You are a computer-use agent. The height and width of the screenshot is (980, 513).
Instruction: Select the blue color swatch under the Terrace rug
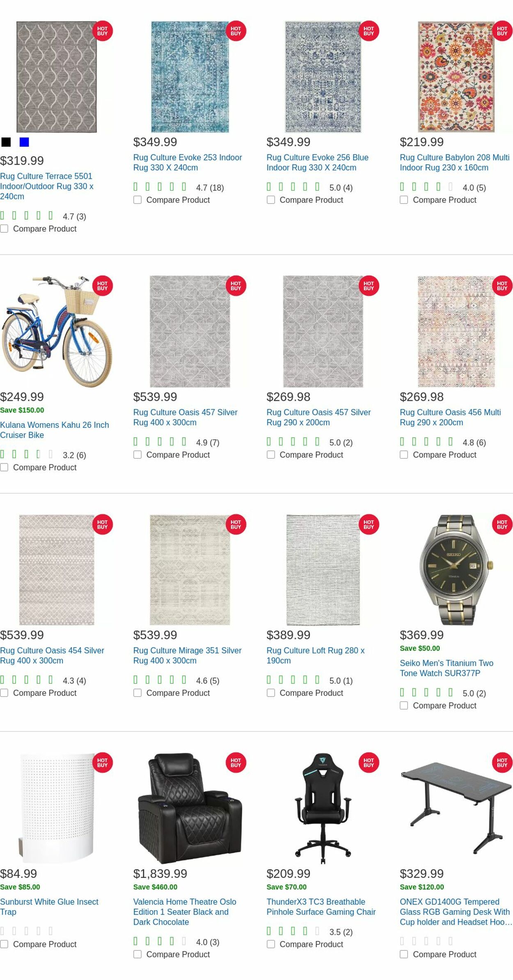coord(25,142)
